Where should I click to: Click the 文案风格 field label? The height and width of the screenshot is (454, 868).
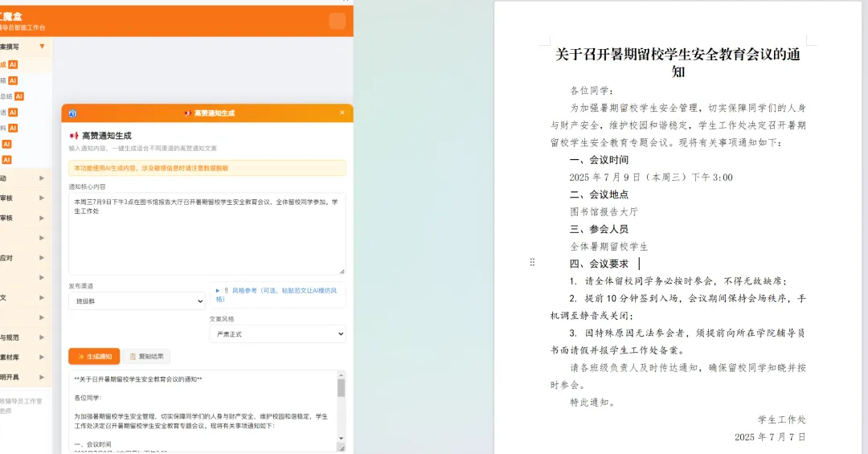[222, 319]
